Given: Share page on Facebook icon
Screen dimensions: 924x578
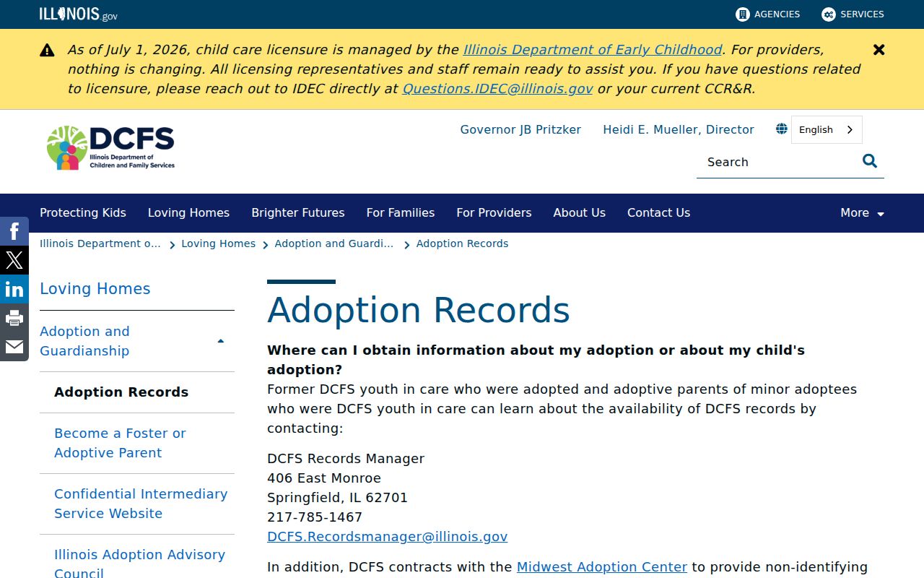Looking at the screenshot, I should pos(14,231).
